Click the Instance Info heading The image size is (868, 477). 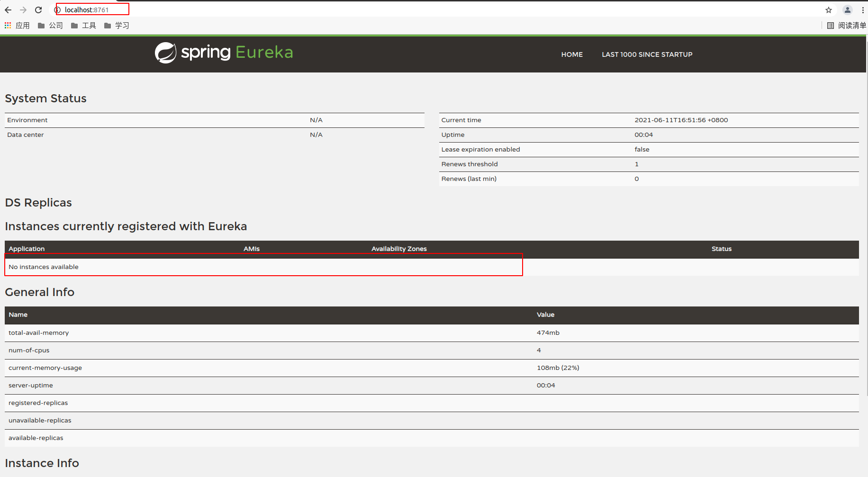42,463
